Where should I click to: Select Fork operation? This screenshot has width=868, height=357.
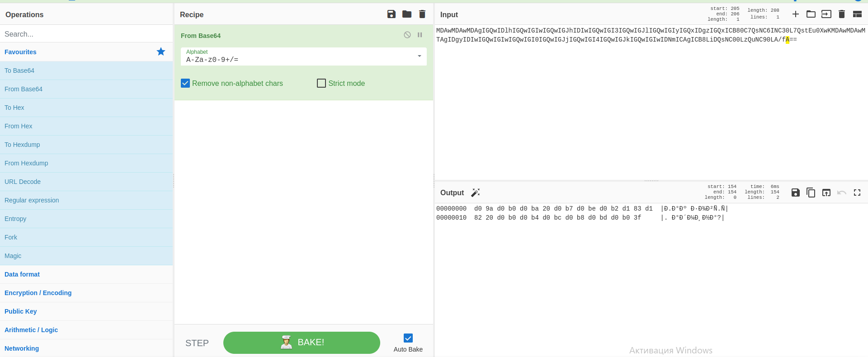tap(86, 237)
